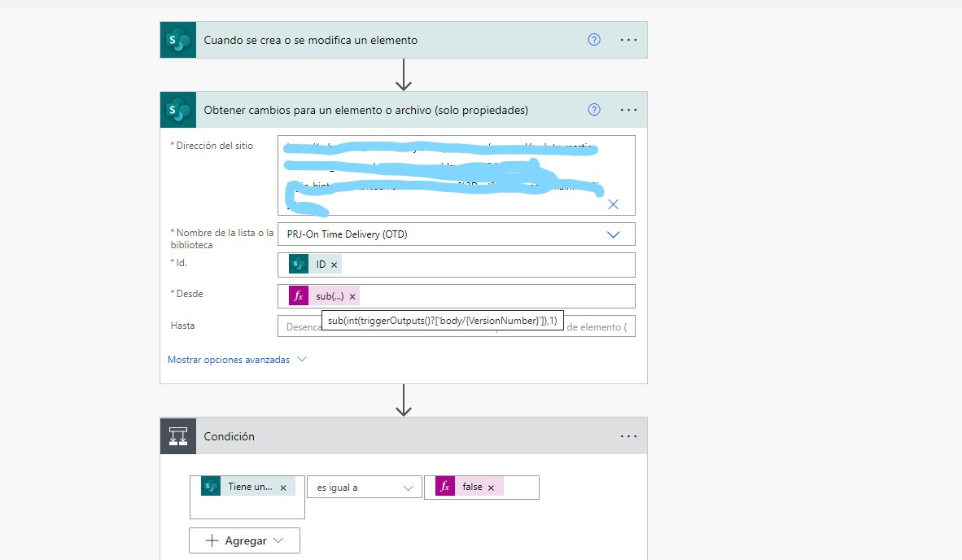Remove the false expression from condition
Viewport: 962px width, 560px height.
pos(491,488)
